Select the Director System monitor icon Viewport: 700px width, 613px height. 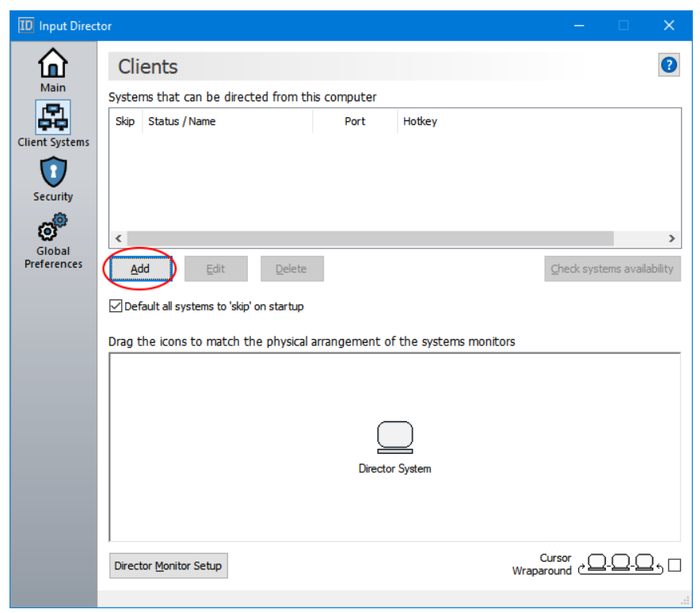point(395,437)
